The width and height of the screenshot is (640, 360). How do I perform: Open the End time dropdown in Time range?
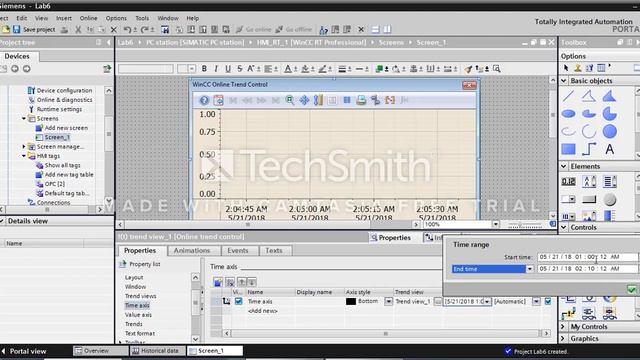point(529,269)
